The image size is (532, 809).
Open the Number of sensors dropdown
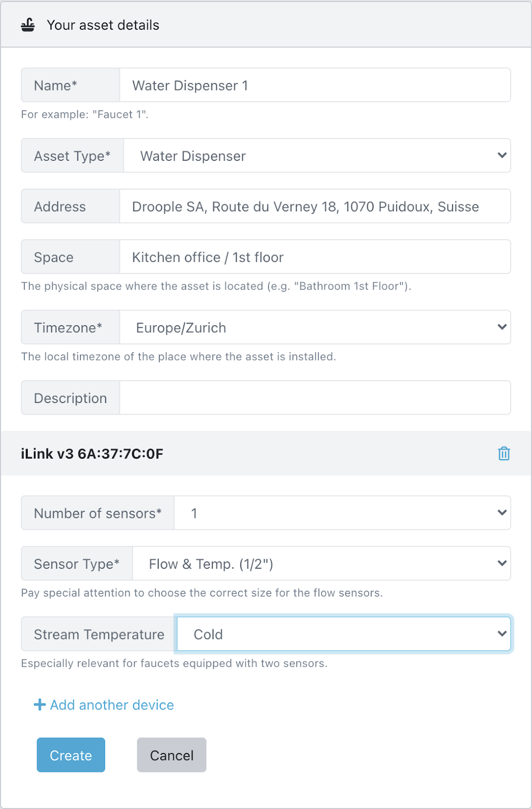coord(342,513)
